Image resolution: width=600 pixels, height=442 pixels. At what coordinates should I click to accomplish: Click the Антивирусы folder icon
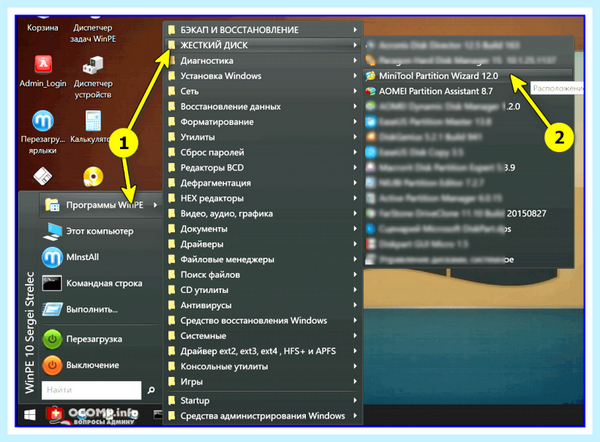[172, 305]
